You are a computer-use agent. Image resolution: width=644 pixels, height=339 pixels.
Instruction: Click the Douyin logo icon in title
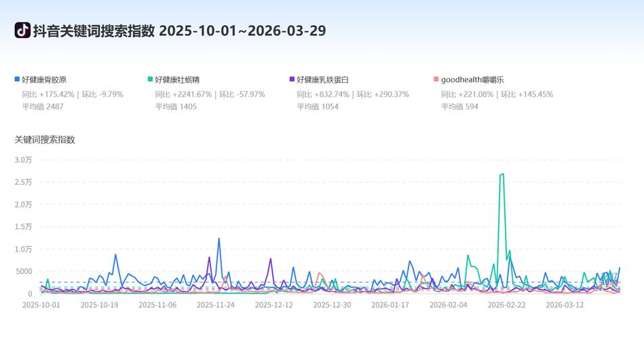[22, 31]
